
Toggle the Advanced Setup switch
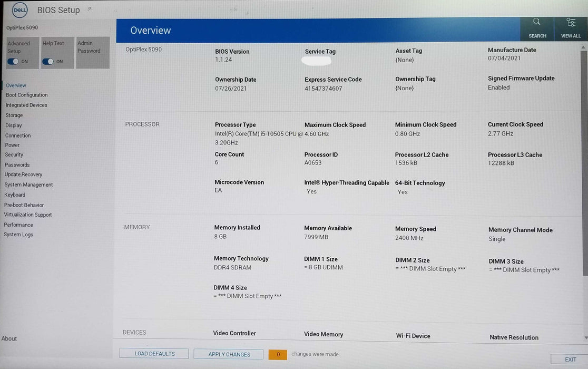tap(13, 62)
